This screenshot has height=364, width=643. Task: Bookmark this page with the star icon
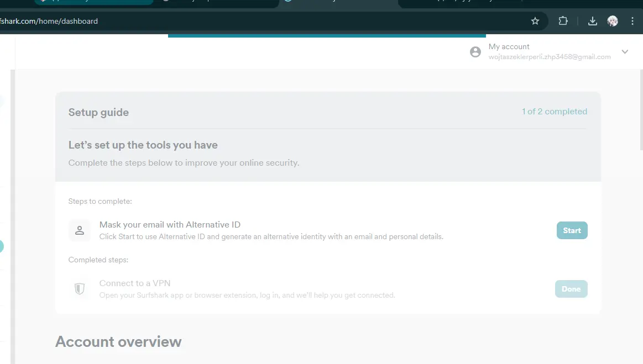point(535,21)
